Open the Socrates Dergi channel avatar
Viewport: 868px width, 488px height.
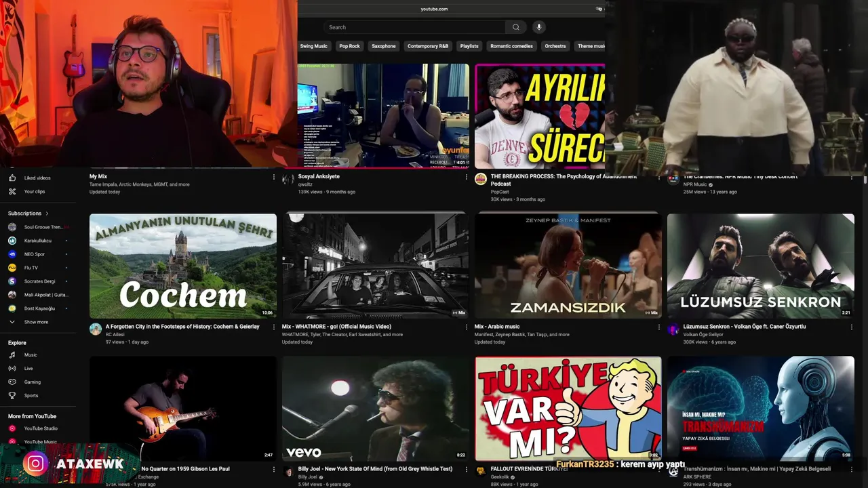pos(12,281)
